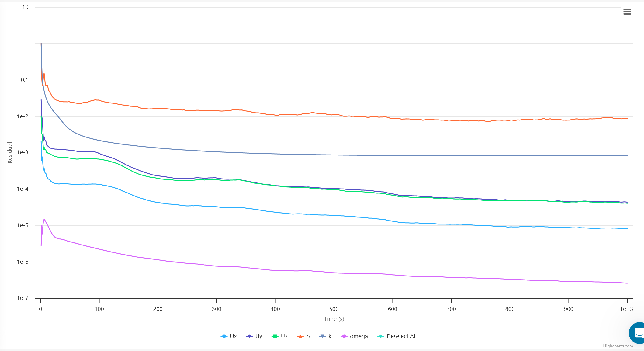Click the 500 tick label on the time axis

click(x=334, y=309)
